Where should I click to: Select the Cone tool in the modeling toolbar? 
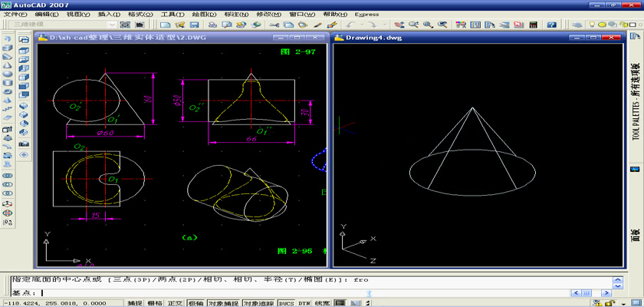[x=8, y=65]
